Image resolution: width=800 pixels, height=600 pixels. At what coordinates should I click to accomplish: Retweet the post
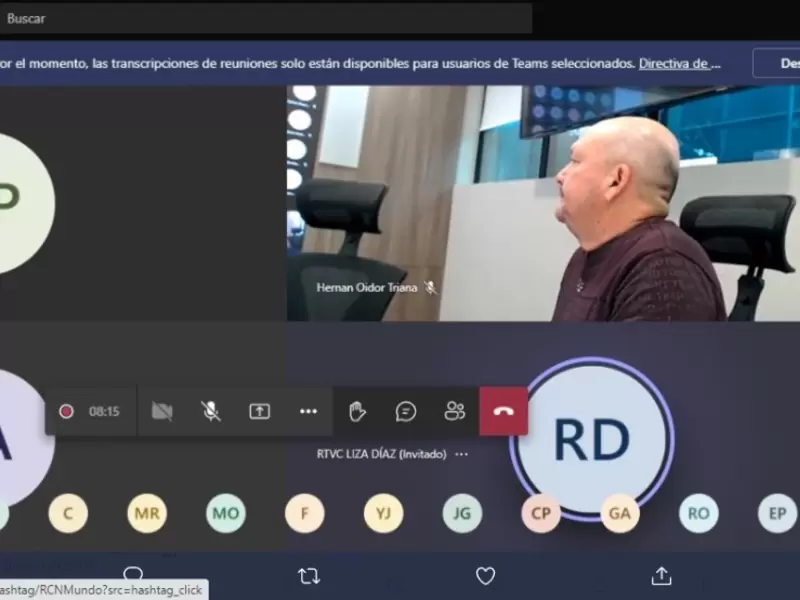tap(309, 576)
